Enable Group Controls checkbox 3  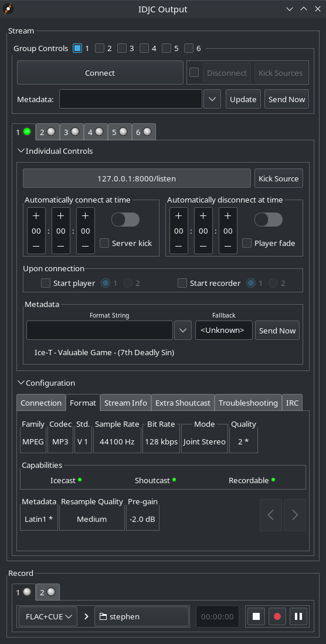(x=122, y=49)
